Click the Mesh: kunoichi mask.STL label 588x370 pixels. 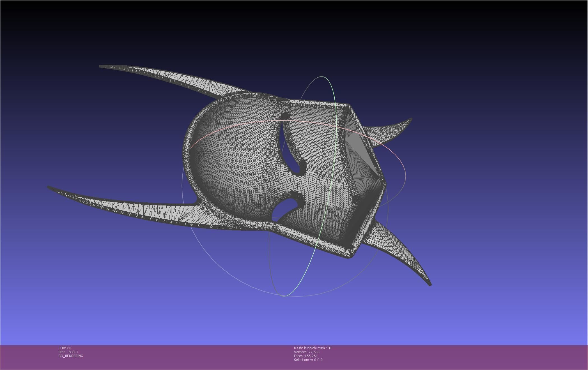point(313,348)
